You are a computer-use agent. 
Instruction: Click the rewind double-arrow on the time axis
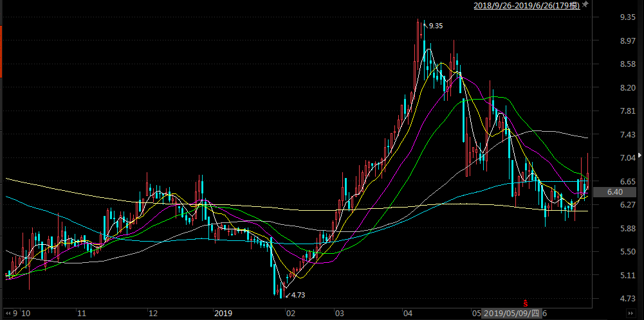tap(7, 314)
